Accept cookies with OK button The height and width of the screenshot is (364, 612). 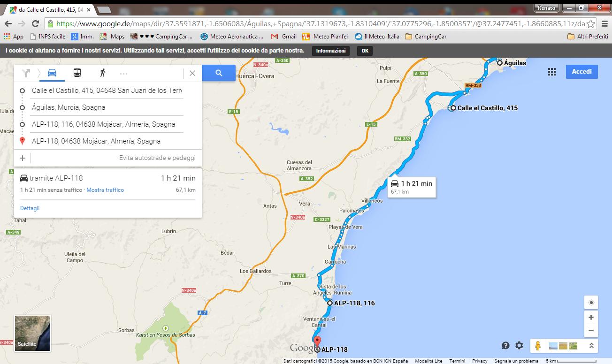(x=365, y=51)
